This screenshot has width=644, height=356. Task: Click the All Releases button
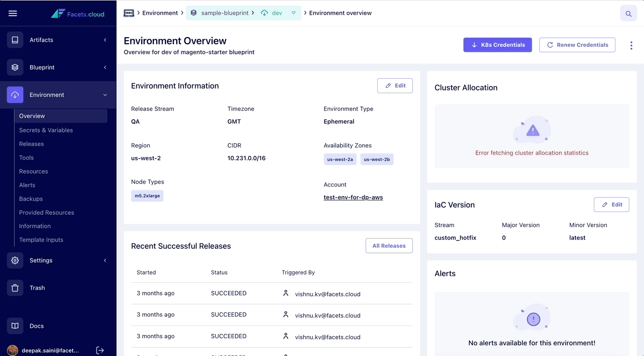[389, 246]
